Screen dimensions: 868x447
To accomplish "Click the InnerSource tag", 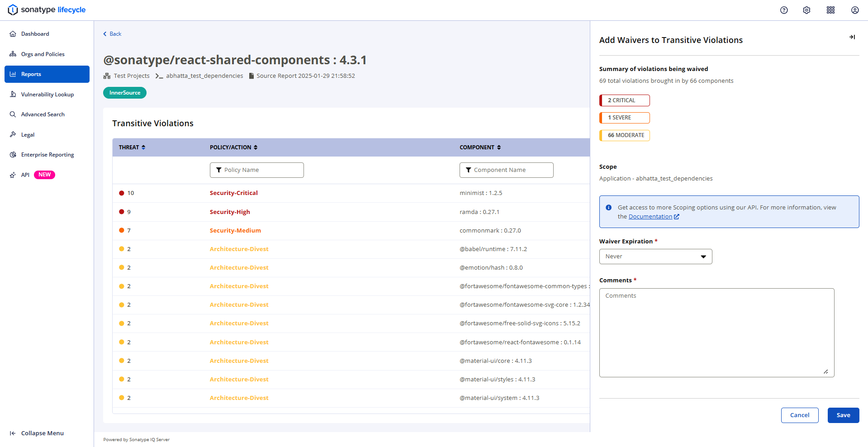I will click(125, 93).
